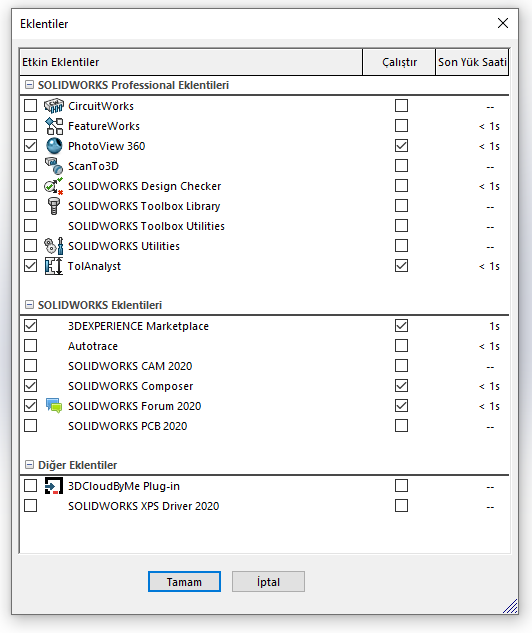532x633 pixels.
Task: Enable SOLIDWORKS Utilities active checkbox
Action: (31, 246)
